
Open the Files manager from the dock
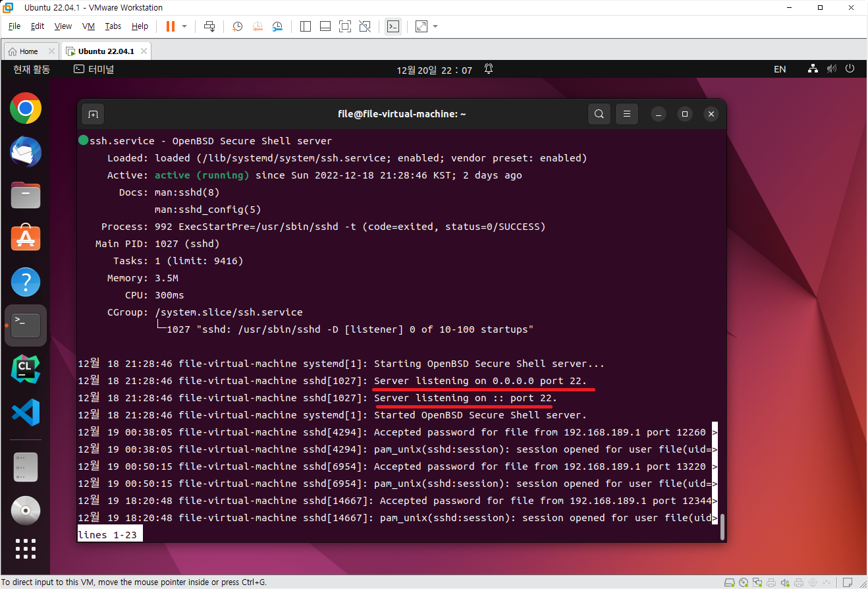(x=26, y=196)
